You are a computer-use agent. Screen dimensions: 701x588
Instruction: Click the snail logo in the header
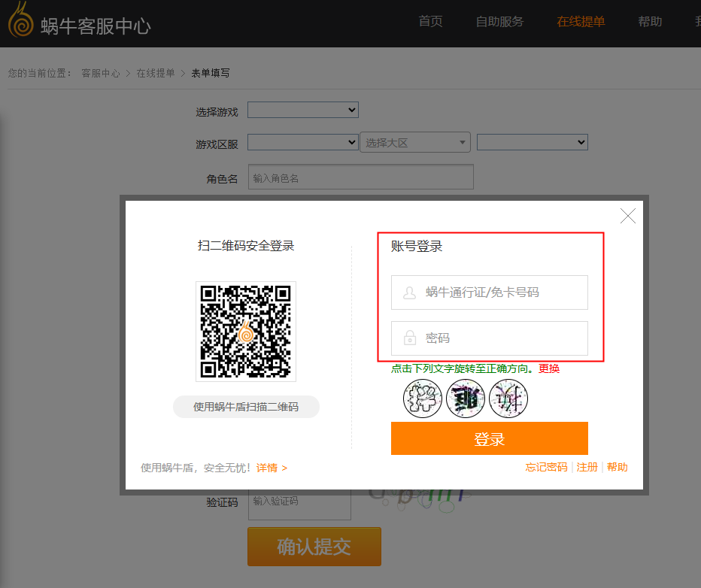tap(21, 21)
